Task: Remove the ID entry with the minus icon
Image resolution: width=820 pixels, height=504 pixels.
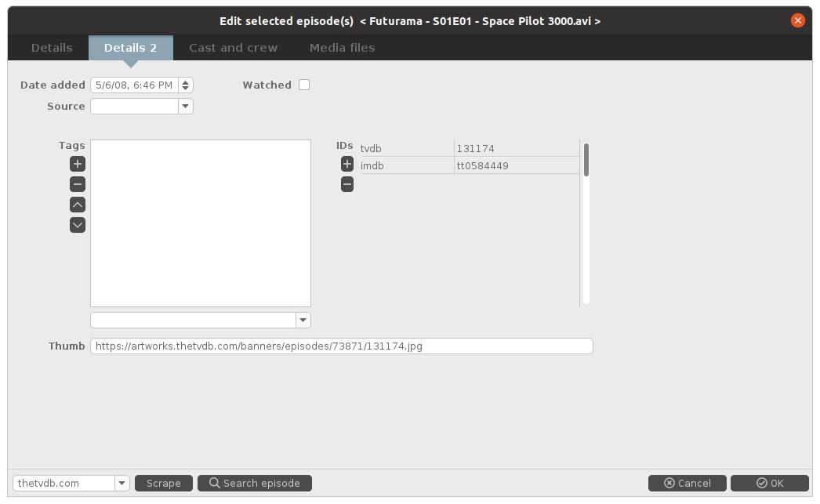Action: click(x=347, y=184)
